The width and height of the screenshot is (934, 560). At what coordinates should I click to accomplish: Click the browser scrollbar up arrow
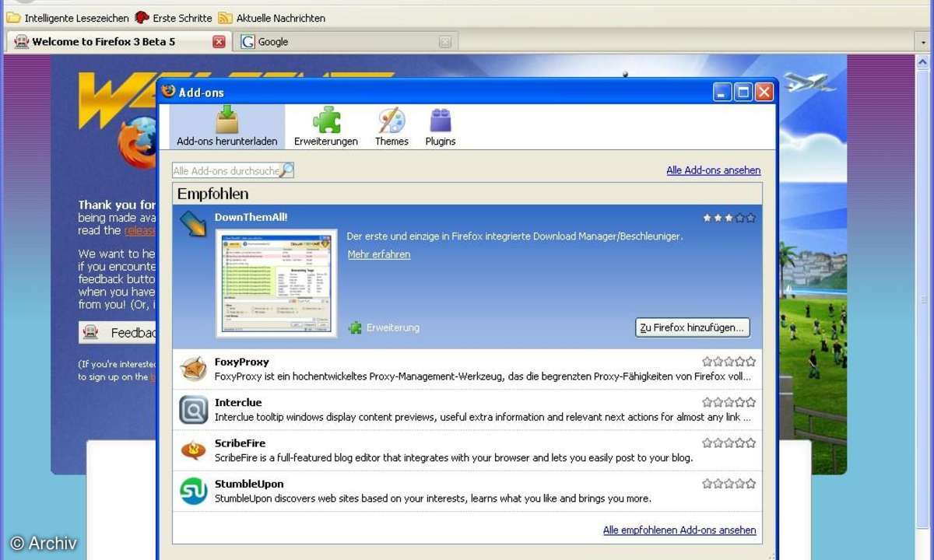923,63
